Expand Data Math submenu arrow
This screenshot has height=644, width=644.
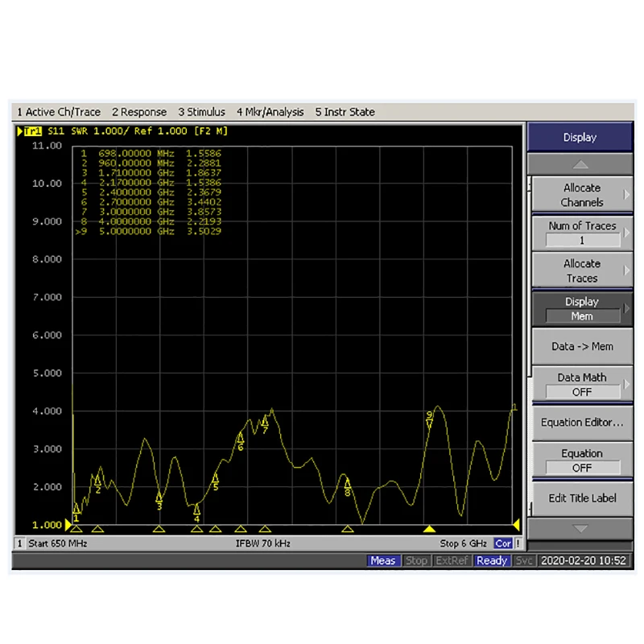(626, 384)
